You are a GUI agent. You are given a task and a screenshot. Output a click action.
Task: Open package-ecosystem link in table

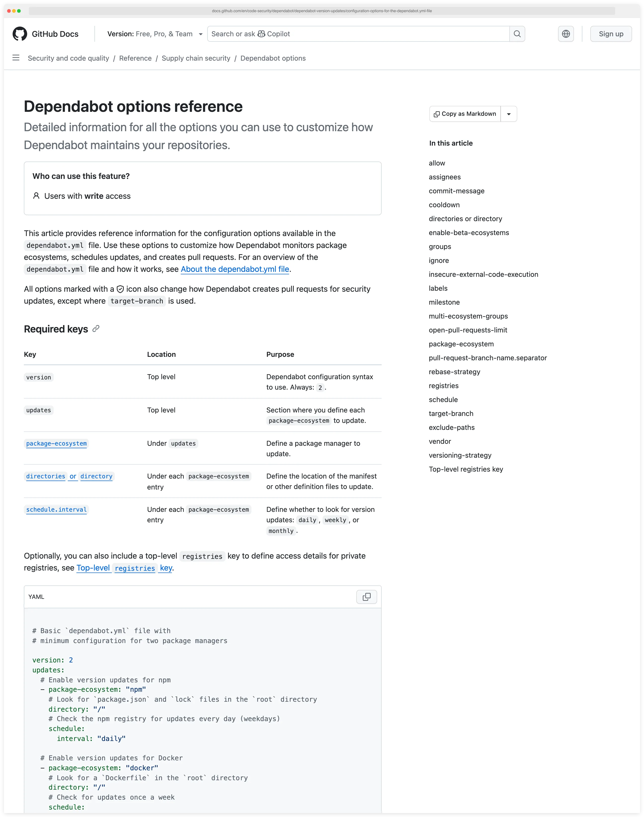[x=57, y=443]
